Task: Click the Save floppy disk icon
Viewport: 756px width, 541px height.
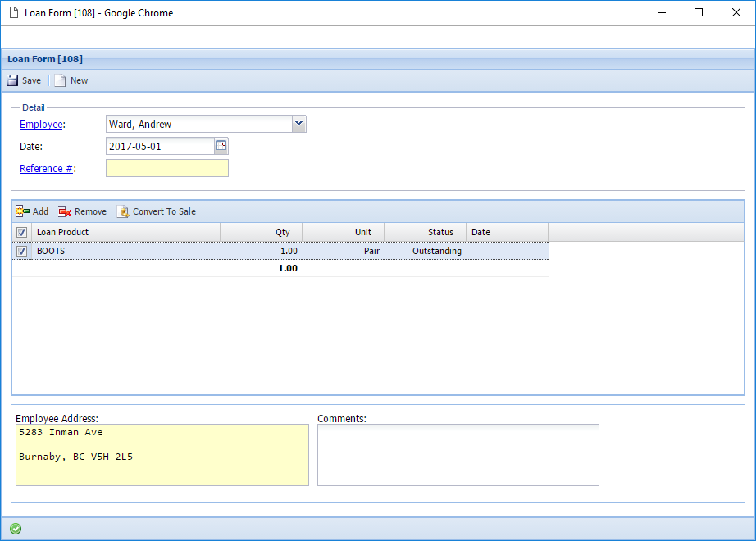Action: click(x=12, y=80)
